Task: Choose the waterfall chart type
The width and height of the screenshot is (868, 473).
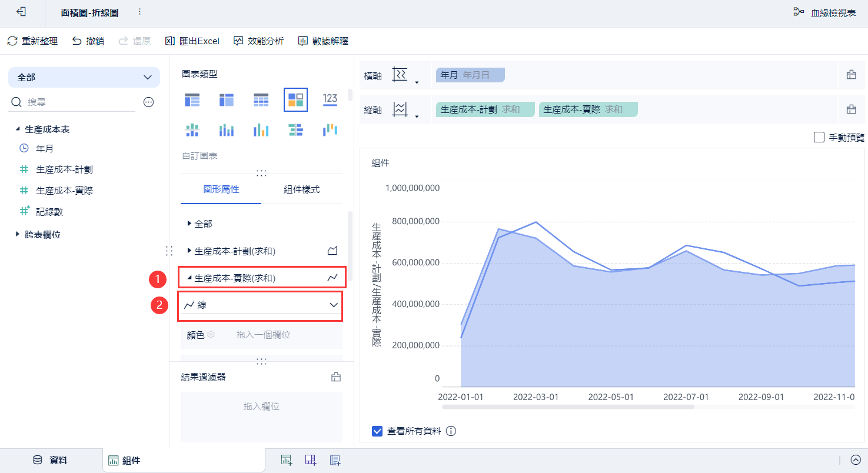Action: click(x=330, y=130)
